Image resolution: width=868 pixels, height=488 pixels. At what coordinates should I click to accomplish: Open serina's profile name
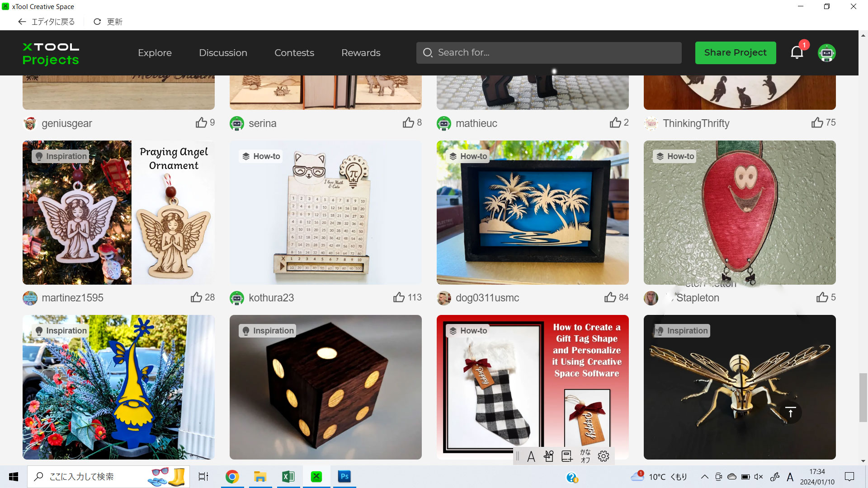tap(262, 123)
